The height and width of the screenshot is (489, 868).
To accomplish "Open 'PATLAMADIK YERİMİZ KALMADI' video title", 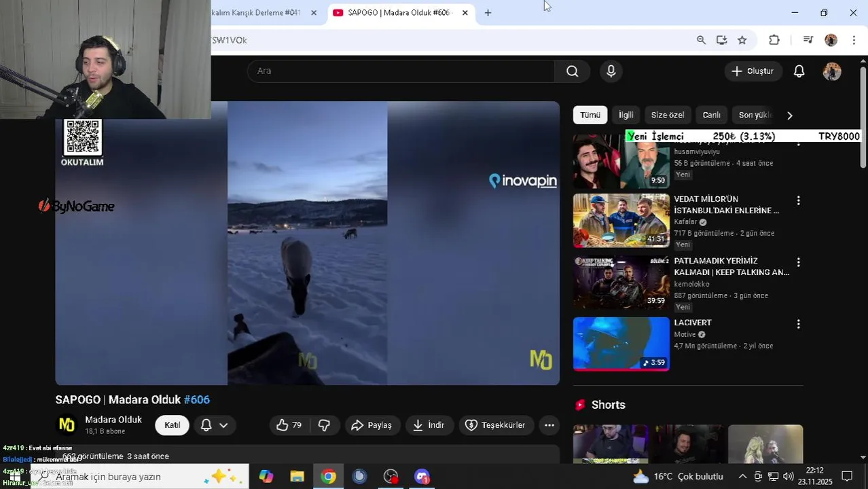I will (731, 267).
